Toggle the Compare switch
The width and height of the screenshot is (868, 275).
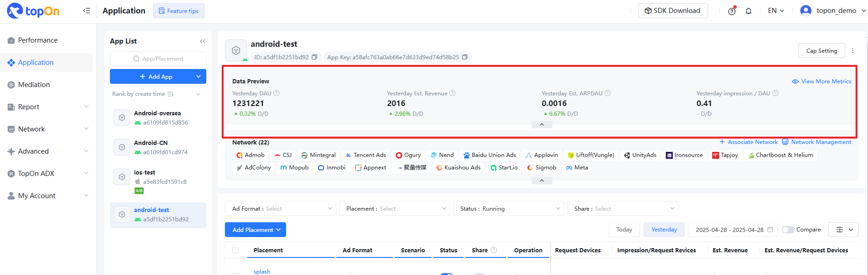(788, 230)
